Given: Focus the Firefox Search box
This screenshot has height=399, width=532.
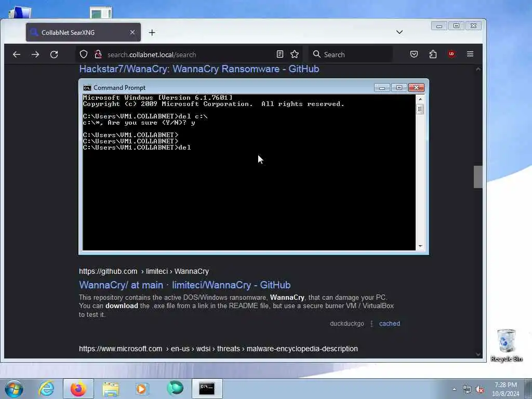Looking at the screenshot, I should tap(351, 54).
